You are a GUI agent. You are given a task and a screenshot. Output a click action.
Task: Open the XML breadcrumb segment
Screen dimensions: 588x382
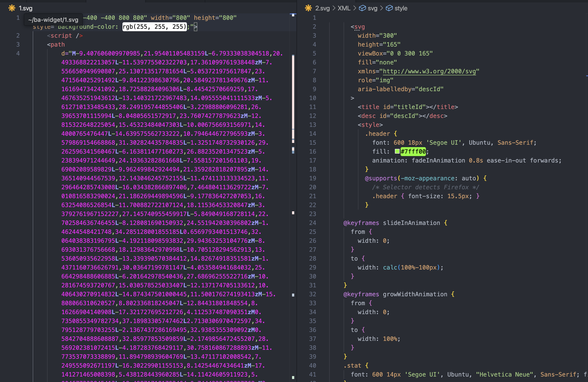click(344, 8)
